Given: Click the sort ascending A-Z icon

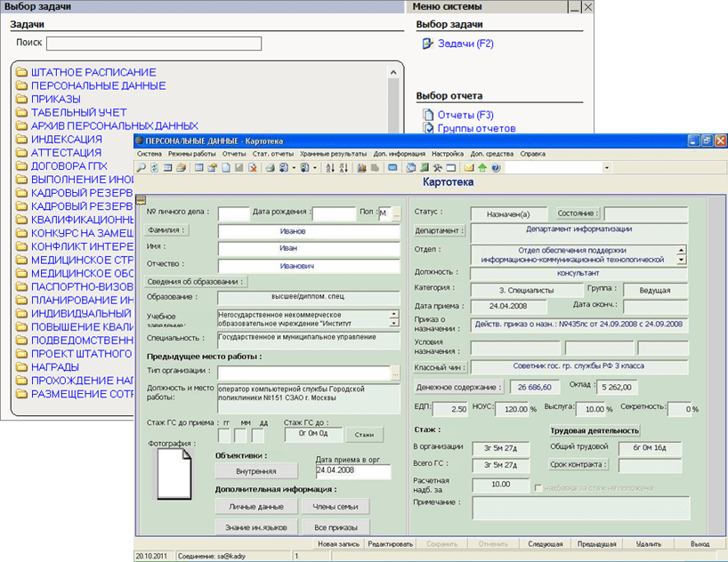Looking at the screenshot, I should [330, 167].
